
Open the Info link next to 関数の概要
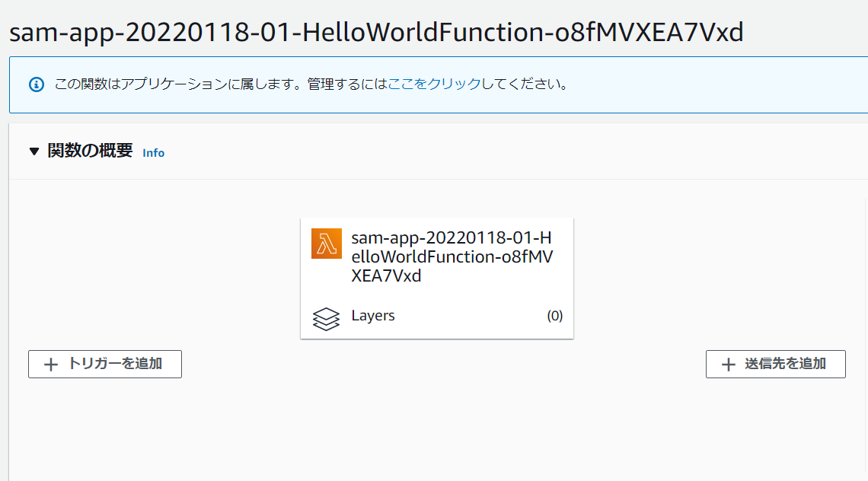pyautogui.click(x=153, y=152)
